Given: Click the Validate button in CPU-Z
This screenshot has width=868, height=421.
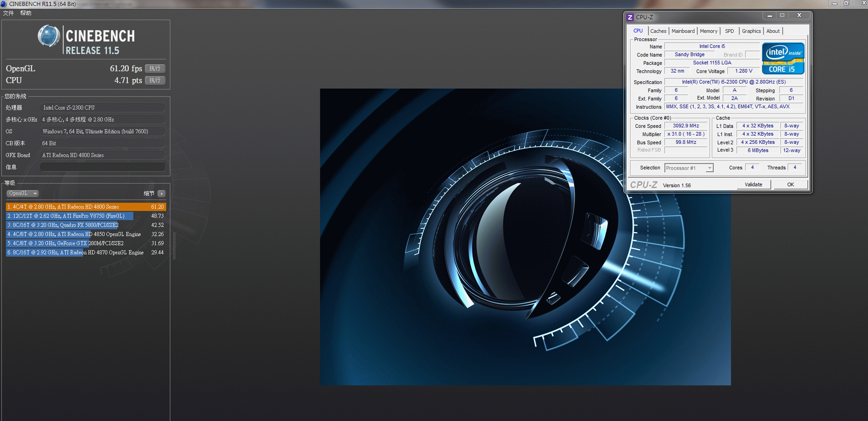Looking at the screenshot, I should tap(753, 184).
